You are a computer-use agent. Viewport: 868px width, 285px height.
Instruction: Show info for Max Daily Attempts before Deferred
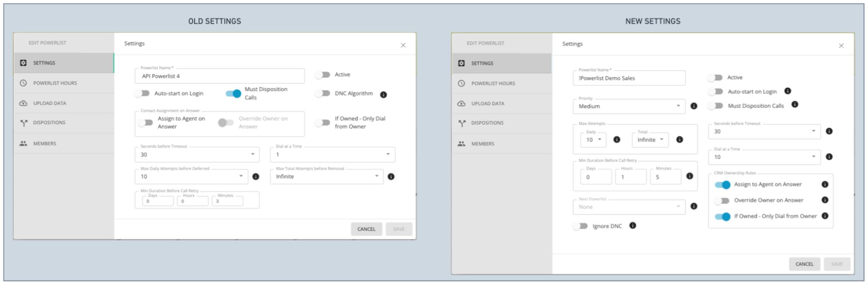256,176
